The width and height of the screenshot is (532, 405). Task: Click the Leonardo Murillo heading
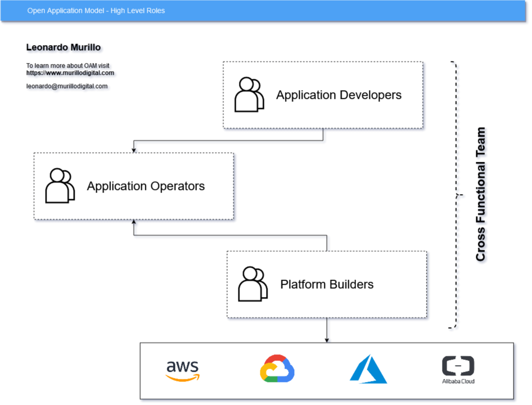click(63, 47)
